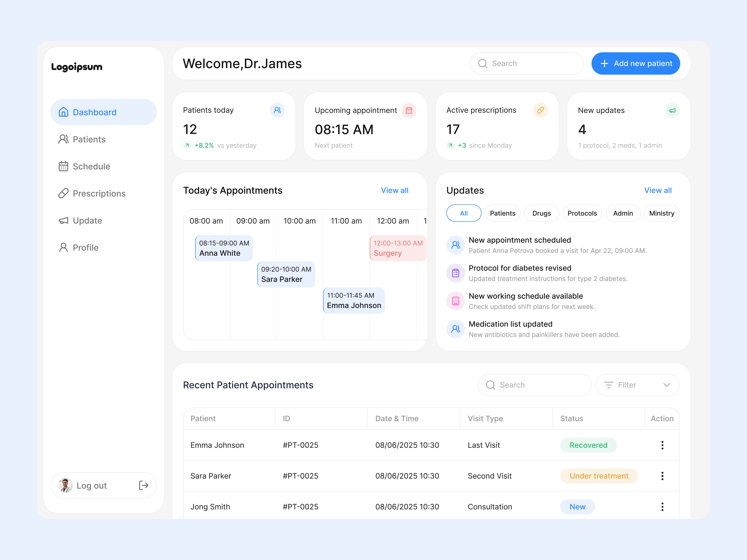Click the plus icon in Add new patient
Screen dimensions: 747x560
(604, 63)
